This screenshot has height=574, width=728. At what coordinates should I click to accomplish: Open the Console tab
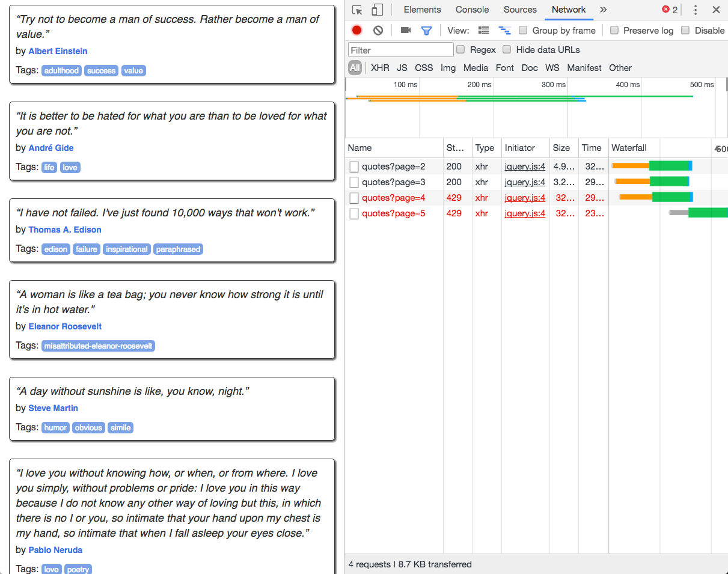point(472,10)
